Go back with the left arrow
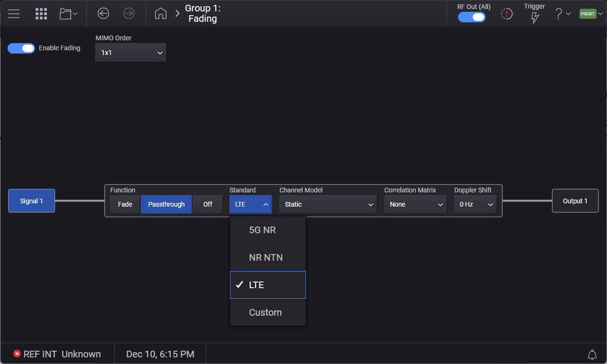This screenshot has height=364, width=607. [x=103, y=14]
